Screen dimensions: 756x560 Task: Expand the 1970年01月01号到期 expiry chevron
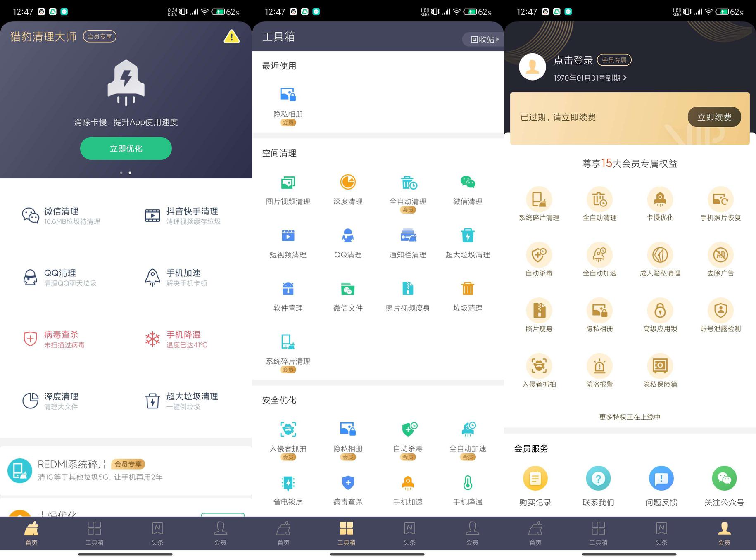pos(625,78)
